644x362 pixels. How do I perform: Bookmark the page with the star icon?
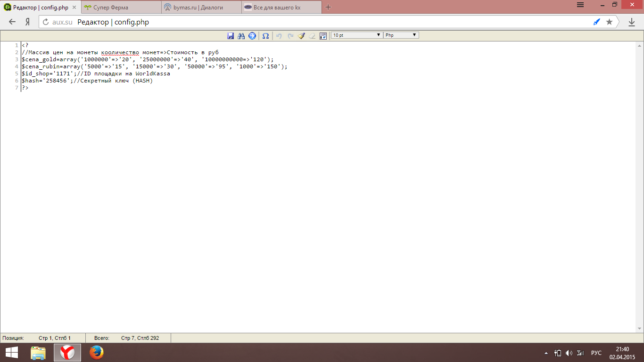[x=609, y=22]
